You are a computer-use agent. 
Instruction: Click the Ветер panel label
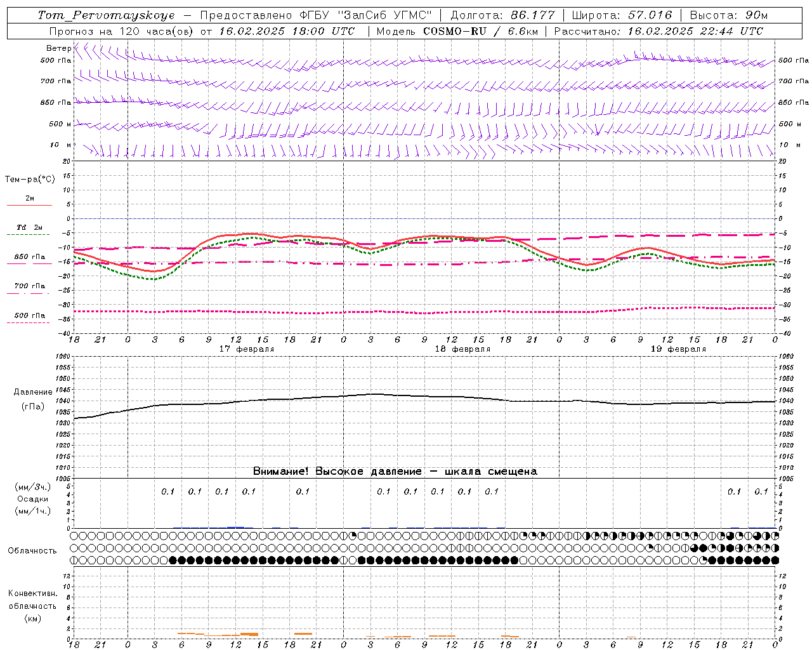(58, 48)
